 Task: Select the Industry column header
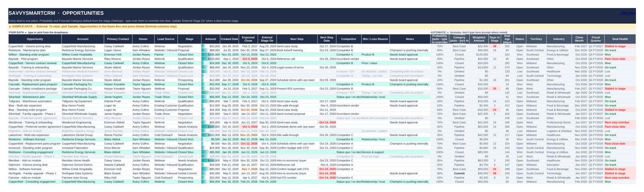(559, 39)
